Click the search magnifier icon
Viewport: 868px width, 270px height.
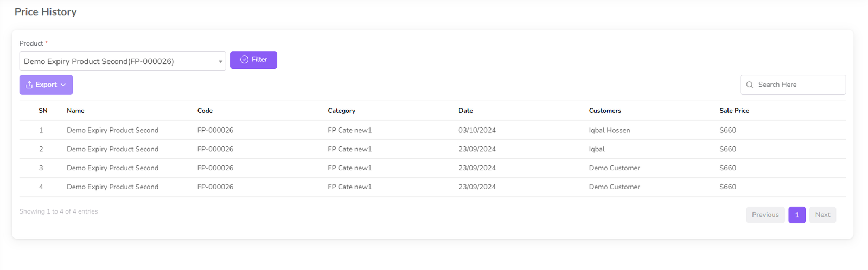tap(750, 85)
